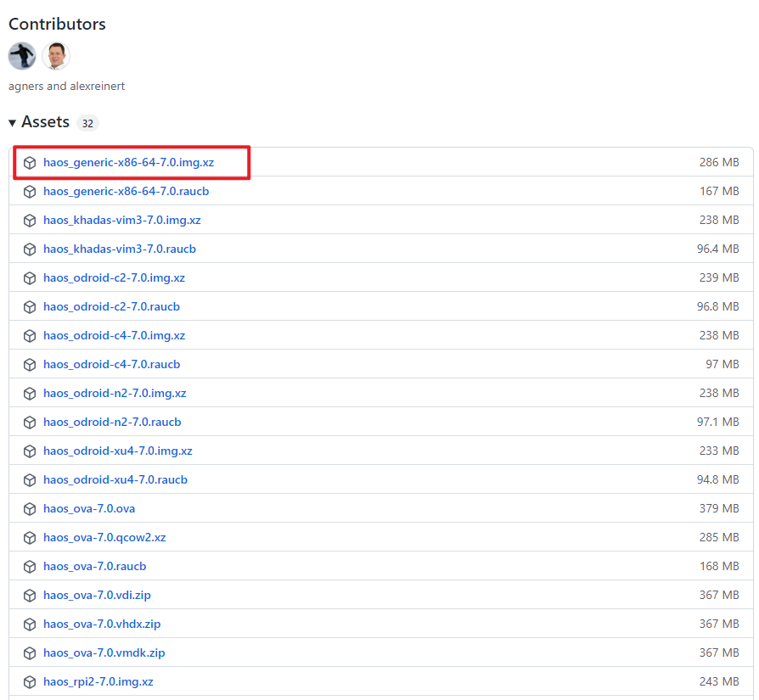Click package icon beside haos_odroid-xu4-7.0.raucb
The image size is (759, 700).
coord(30,480)
